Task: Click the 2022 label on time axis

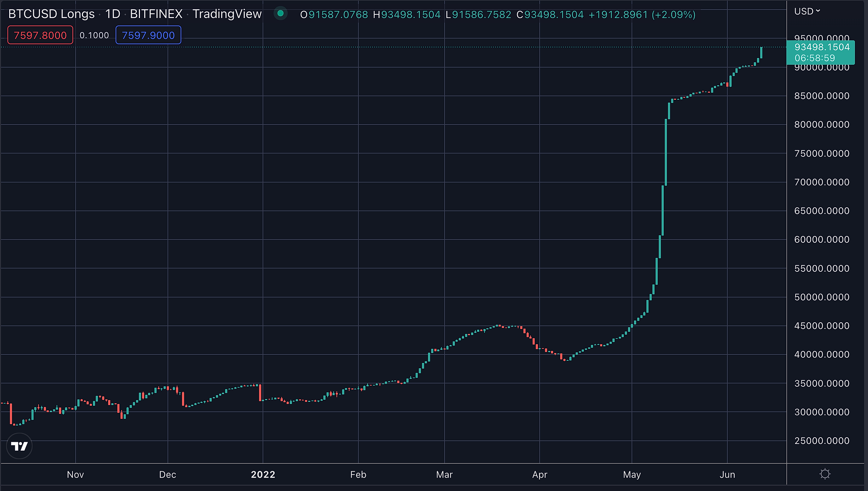Action: tap(263, 474)
